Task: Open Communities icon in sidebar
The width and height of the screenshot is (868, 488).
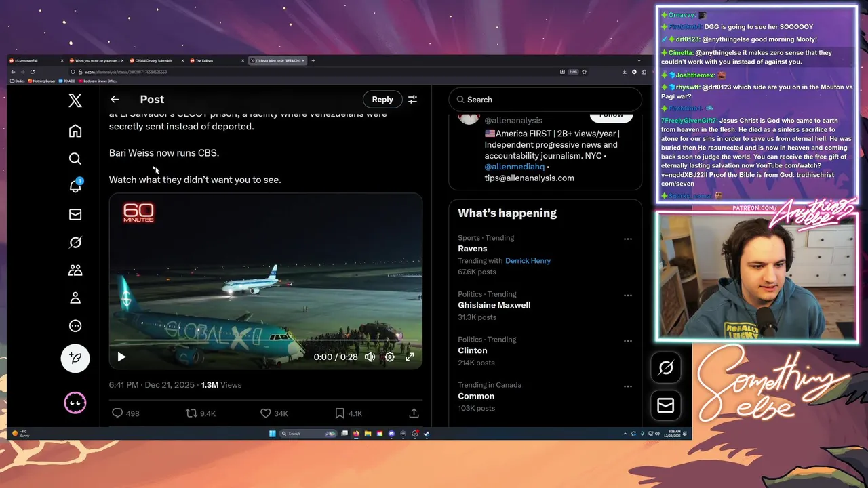Action: (75, 270)
